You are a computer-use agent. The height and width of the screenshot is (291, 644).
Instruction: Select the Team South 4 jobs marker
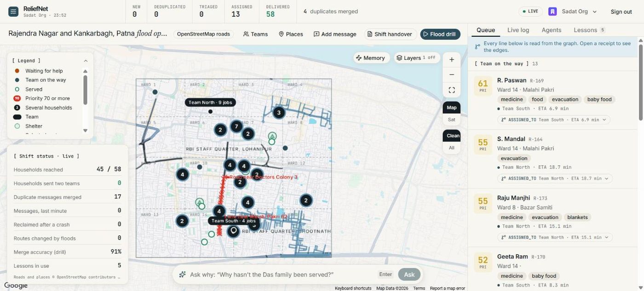click(233, 221)
